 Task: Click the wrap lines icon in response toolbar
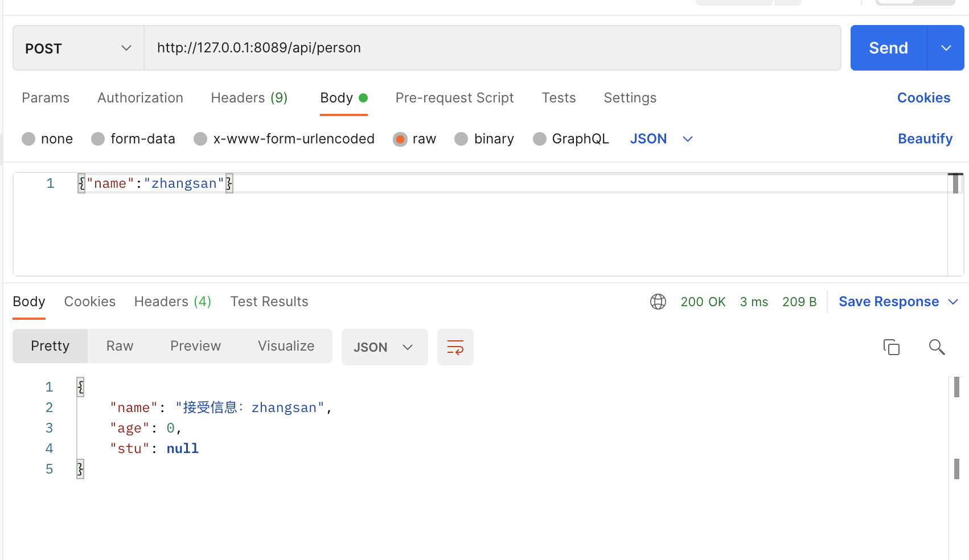(x=455, y=347)
